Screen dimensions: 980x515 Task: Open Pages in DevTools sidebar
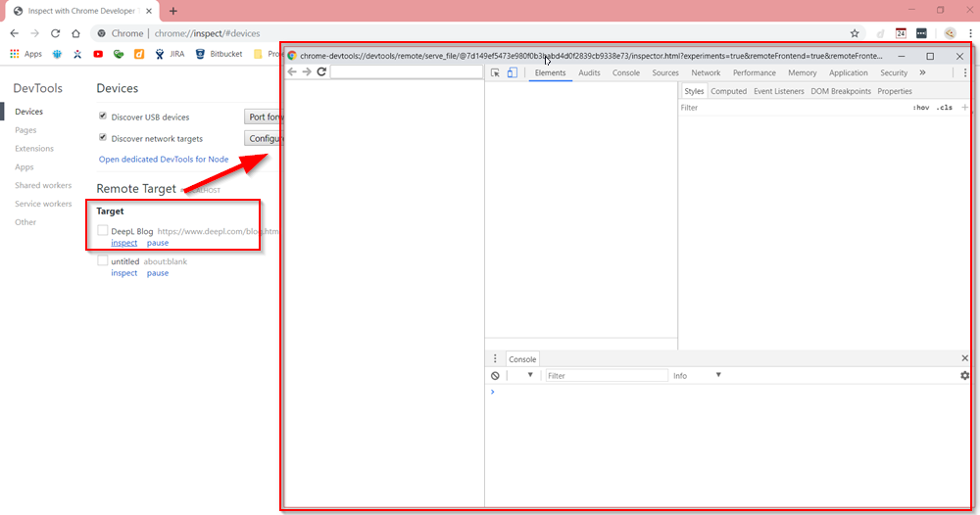coord(25,130)
